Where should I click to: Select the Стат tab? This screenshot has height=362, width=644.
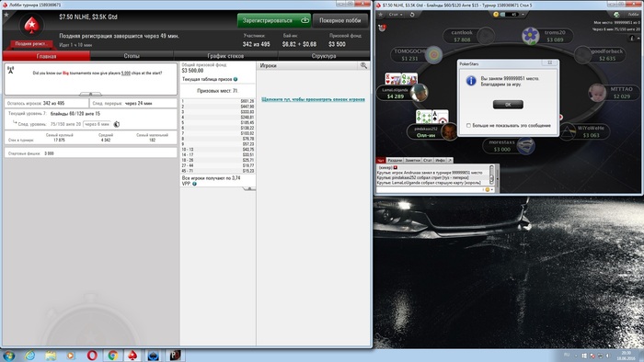tap(428, 160)
